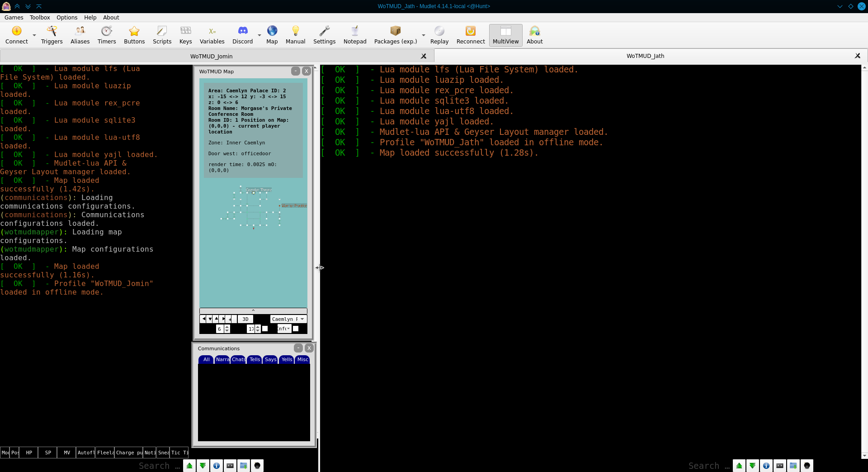Show the Map via toolbar globe icon
The image size is (868, 472).
(272, 35)
